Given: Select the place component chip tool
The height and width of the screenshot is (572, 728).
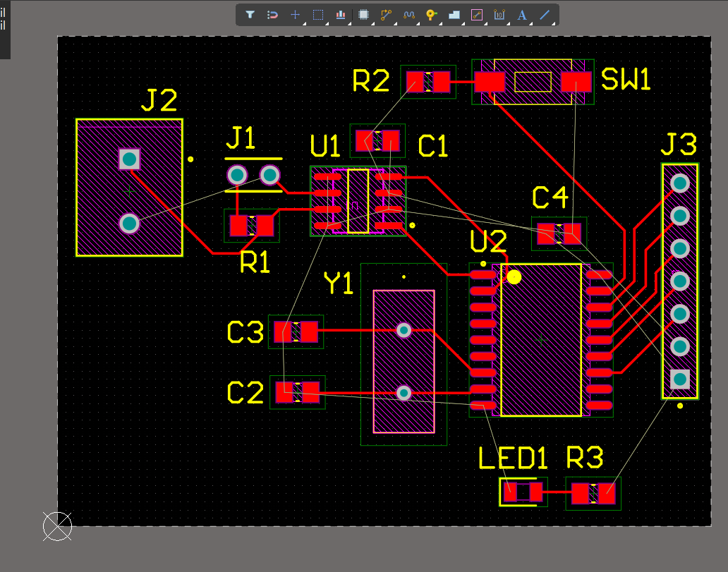Looking at the screenshot, I should pyautogui.click(x=363, y=15).
